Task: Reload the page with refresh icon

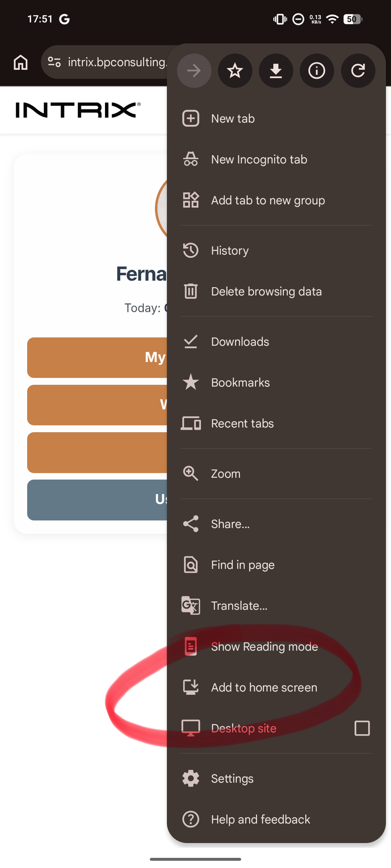Action: tap(358, 71)
